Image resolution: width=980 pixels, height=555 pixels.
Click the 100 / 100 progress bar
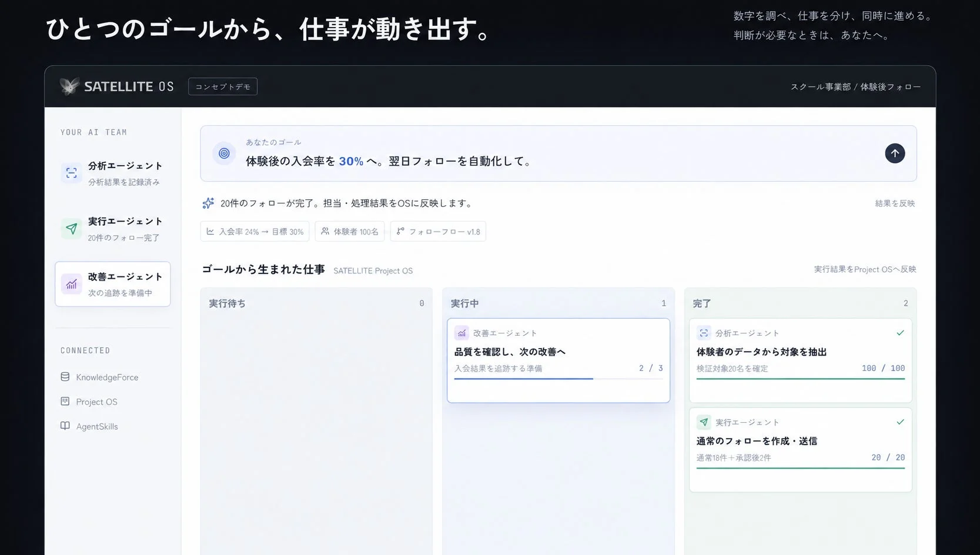(800, 379)
